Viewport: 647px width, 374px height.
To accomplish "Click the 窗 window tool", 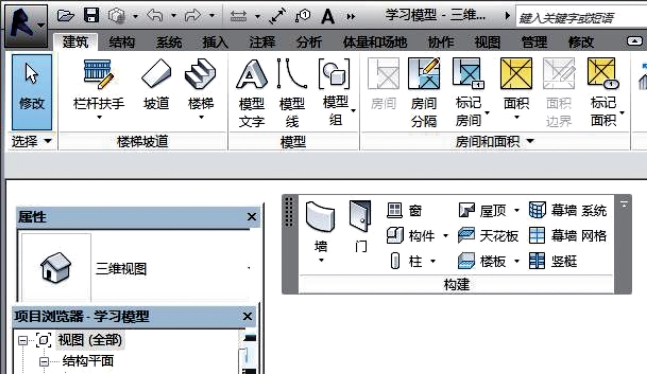I will pyautogui.click(x=404, y=211).
